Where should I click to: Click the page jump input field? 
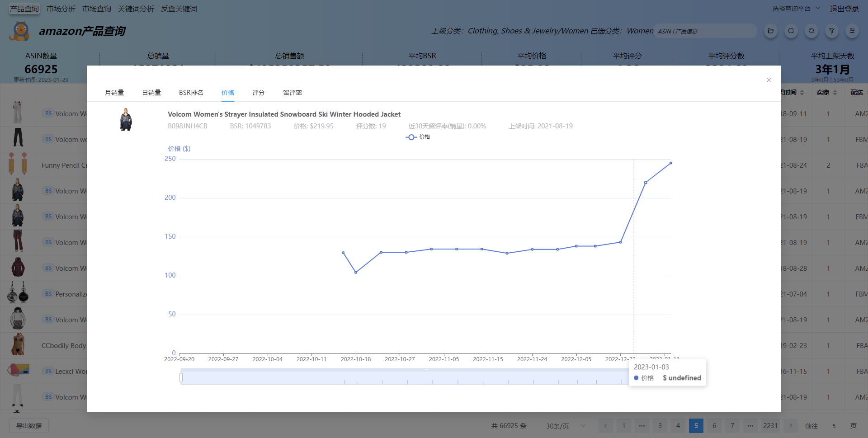(834, 426)
